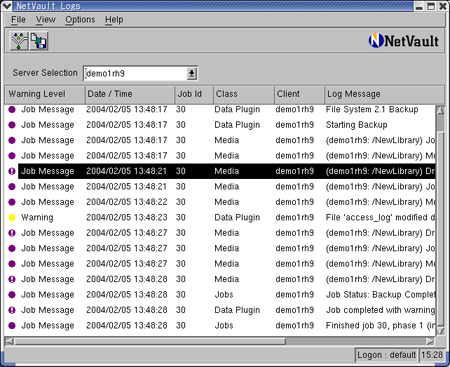Click the 2004/02/05 13:48:23 timestamp

127,218
